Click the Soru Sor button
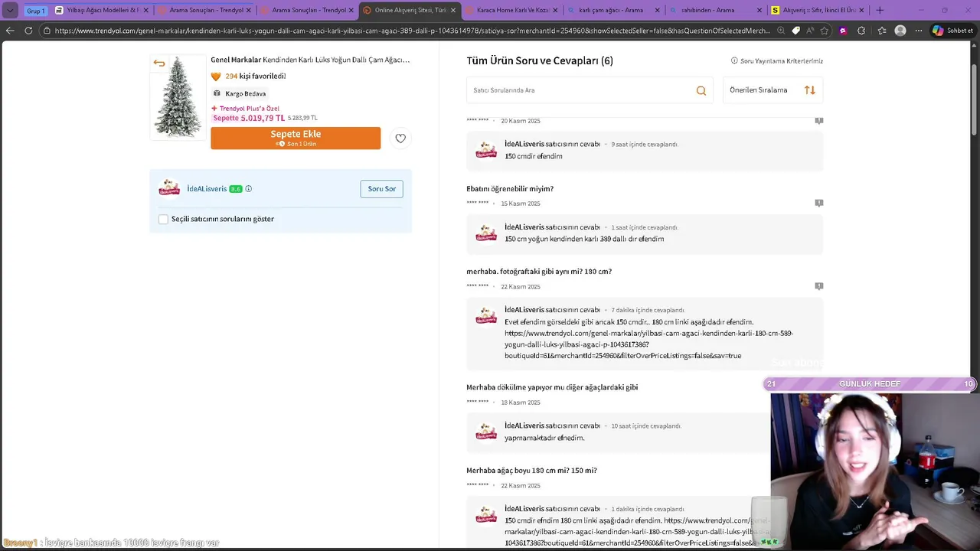This screenshot has width=980, height=551. [381, 189]
